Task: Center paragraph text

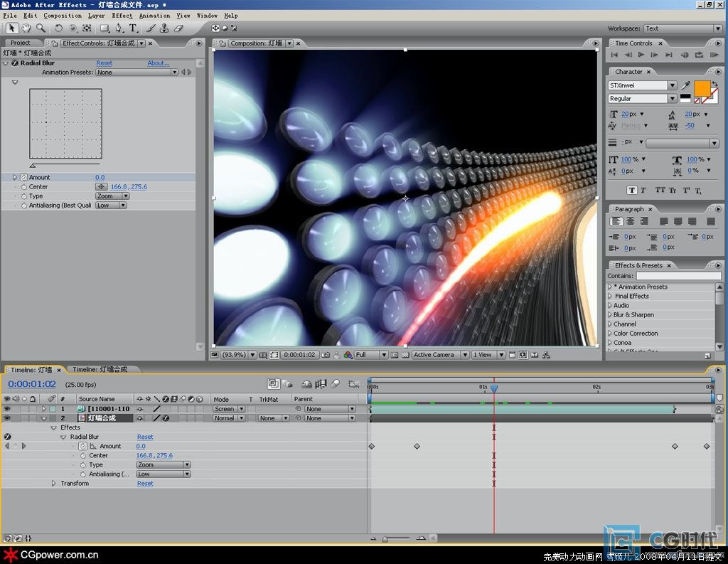Action: [630, 221]
